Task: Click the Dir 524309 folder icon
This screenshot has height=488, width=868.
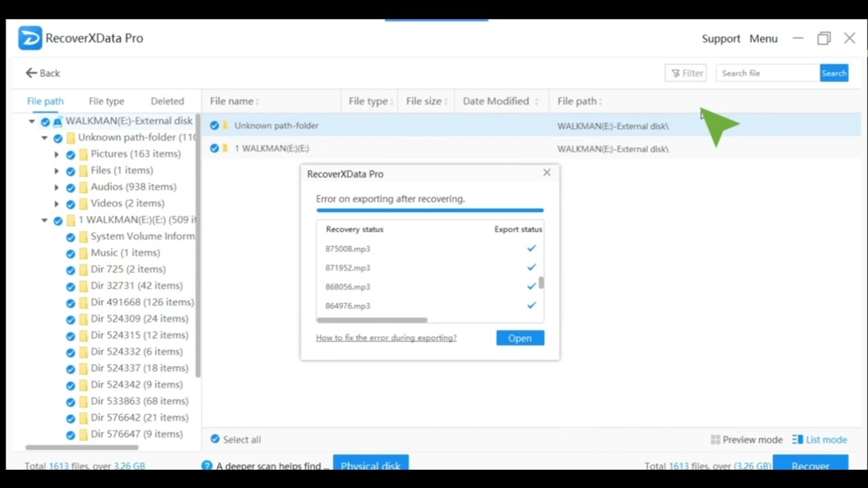Action: [x=83, y=319]
